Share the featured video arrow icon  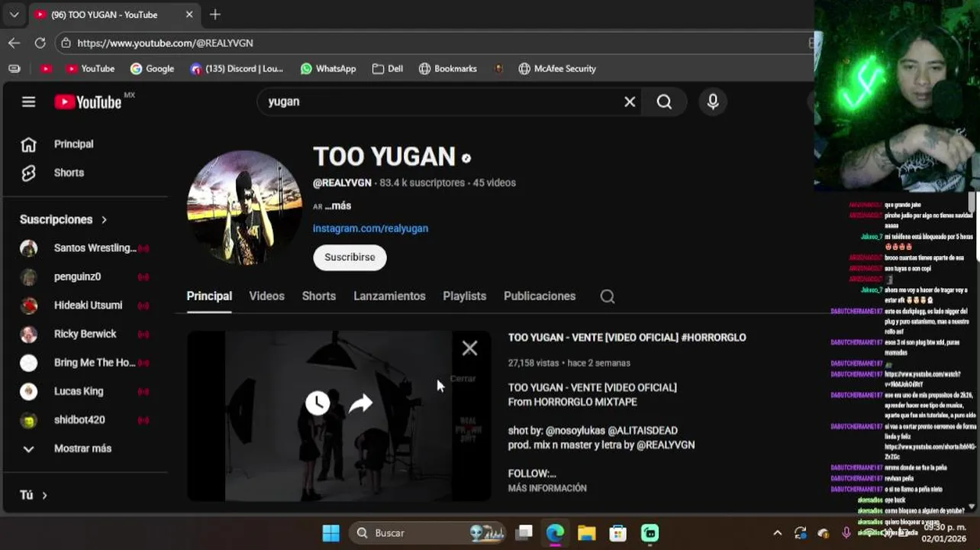click(x=360, y=403)
